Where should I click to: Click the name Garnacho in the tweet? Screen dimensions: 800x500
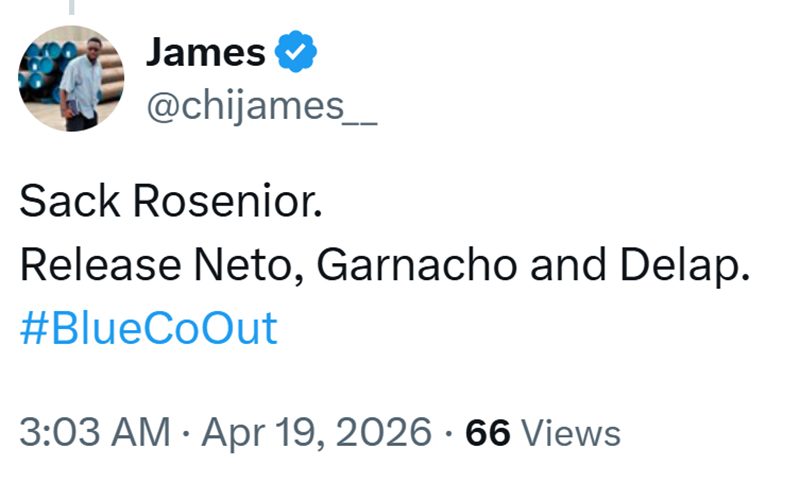coord(393,267)
